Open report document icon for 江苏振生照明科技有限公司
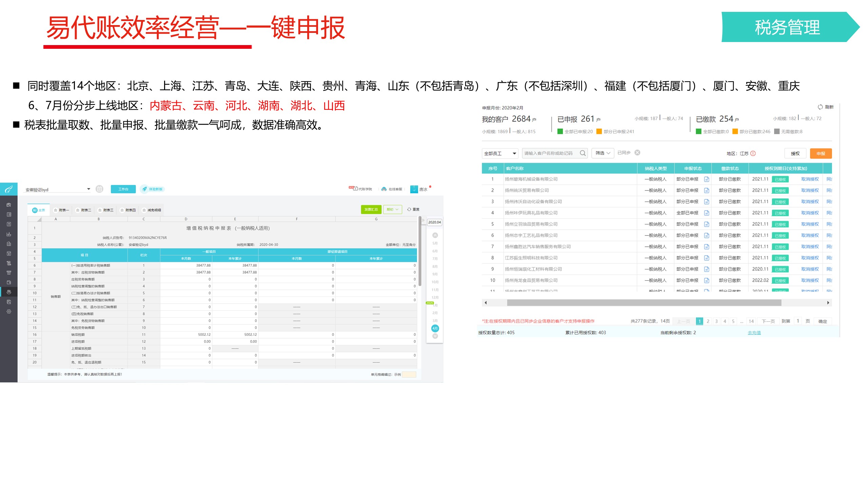Viewport: 868px width, 488px height. [x=707, y=258]
